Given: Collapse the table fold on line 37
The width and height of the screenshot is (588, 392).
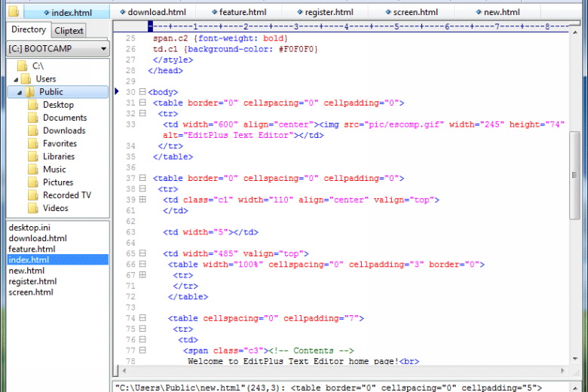Looking at the screenshot, I should pos(142,178).
